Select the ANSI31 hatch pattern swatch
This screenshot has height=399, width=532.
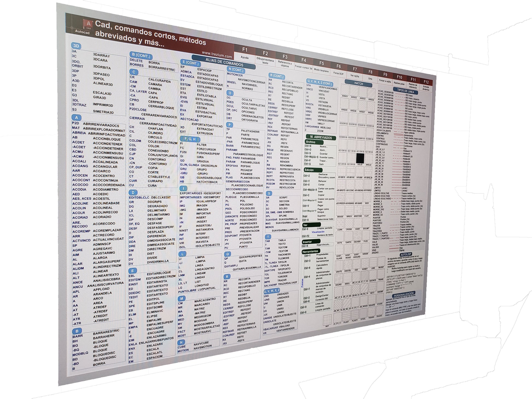[x=345, y=89]
